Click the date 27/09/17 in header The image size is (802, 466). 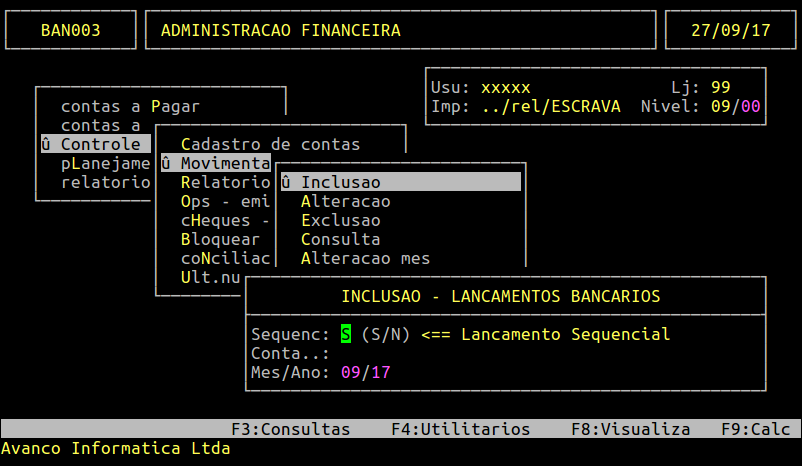point(730,30)
